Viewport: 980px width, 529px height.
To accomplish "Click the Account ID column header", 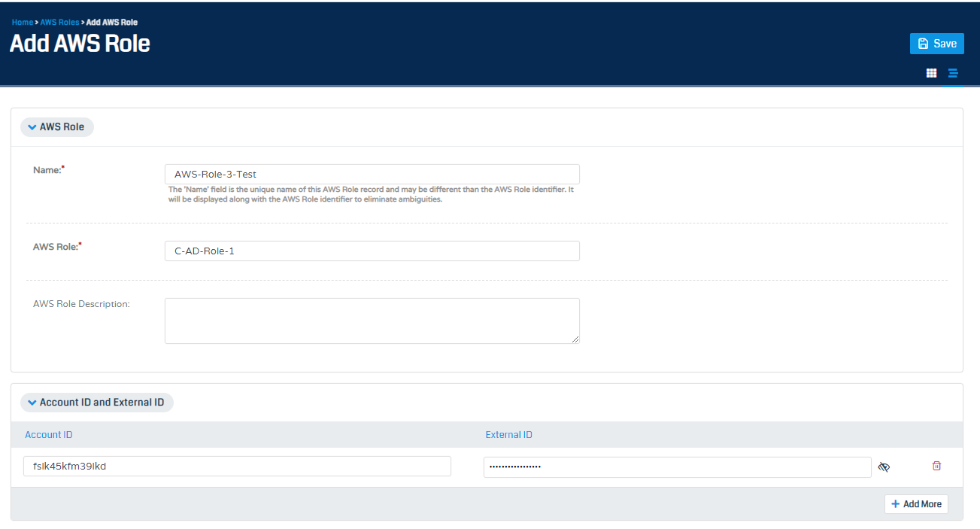I will click(x=48, y=434).
